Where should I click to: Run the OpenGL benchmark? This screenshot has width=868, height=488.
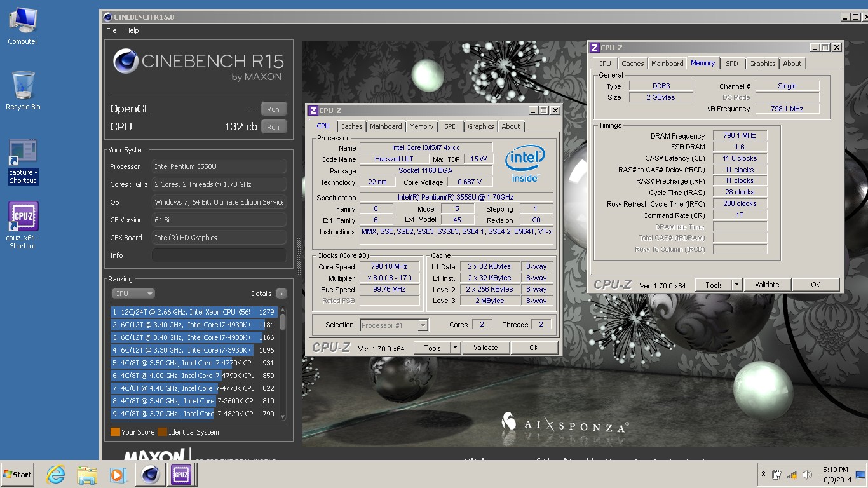coord(273,109)
